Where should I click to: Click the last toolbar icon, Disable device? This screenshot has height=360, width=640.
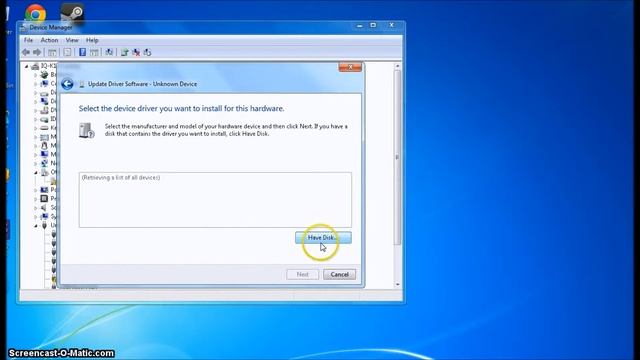tap(147, 52)
